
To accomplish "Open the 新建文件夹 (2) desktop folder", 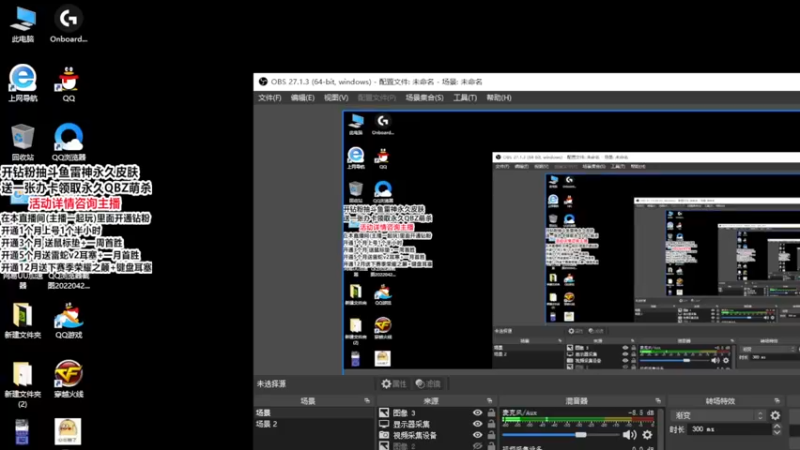I will coord(22,385).
